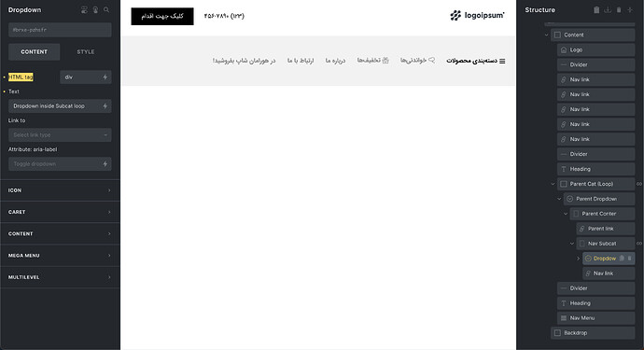Select the Heading above Parent Cat (Loop)

[596, 169]
